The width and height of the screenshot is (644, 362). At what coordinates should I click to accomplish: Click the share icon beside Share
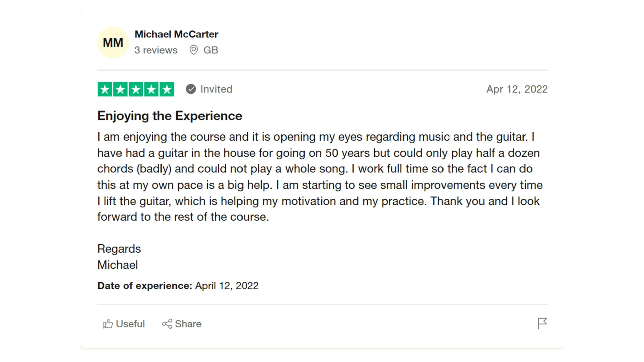[x=167, y=324]
